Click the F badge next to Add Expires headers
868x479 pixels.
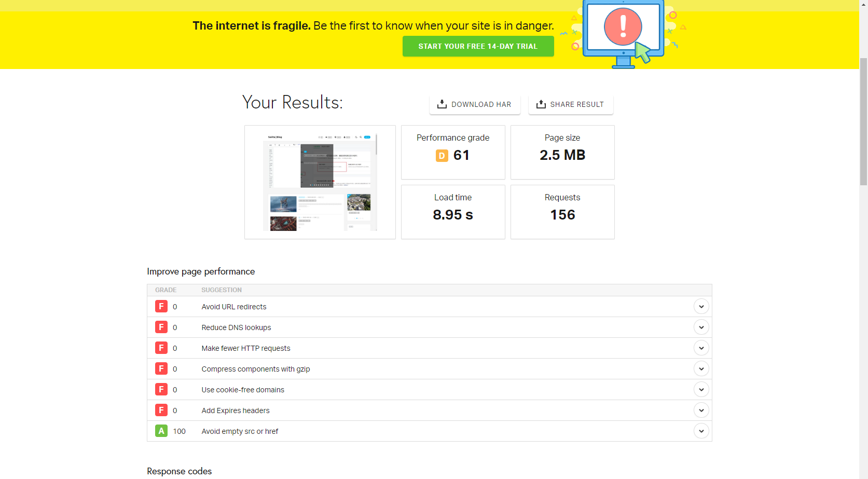coord(161,410)
